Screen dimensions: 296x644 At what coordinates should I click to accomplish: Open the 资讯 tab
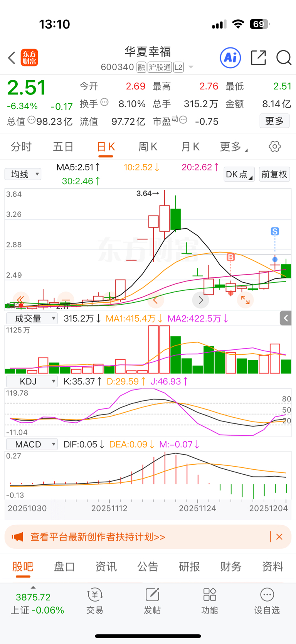tap(106, 566)
